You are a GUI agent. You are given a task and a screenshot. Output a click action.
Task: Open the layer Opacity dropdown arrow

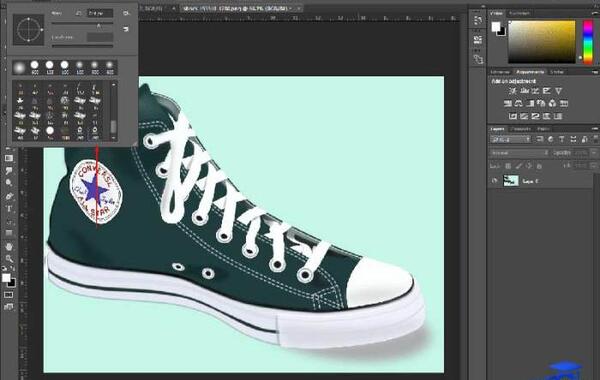(x=594, y=153)
